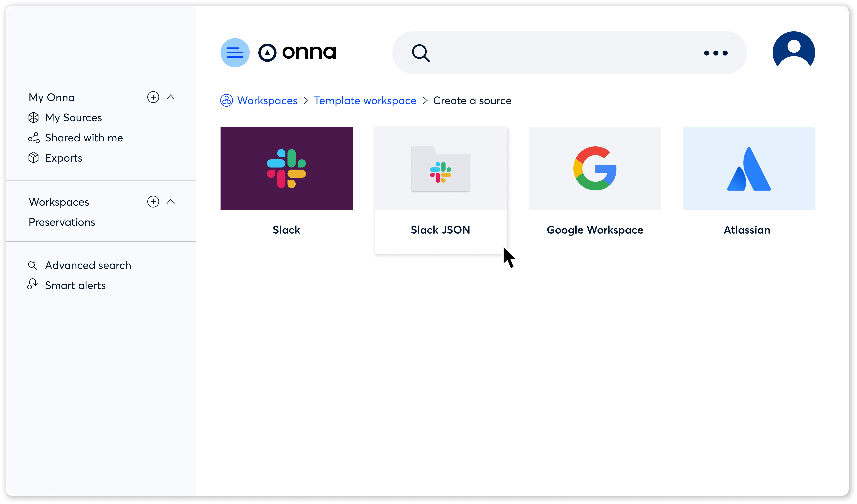Viewport: 857px width, 504px height.
Task: Add a new source with the My Onna plus
Action: (153, 97)
